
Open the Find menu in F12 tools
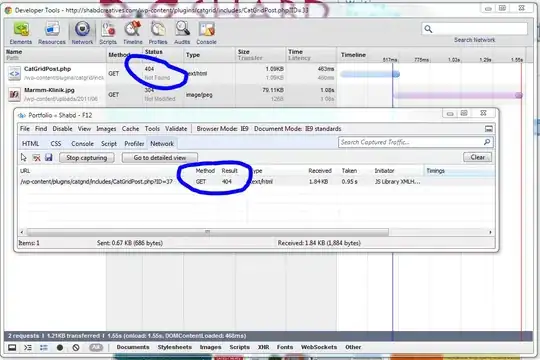[x=41, y=128]
